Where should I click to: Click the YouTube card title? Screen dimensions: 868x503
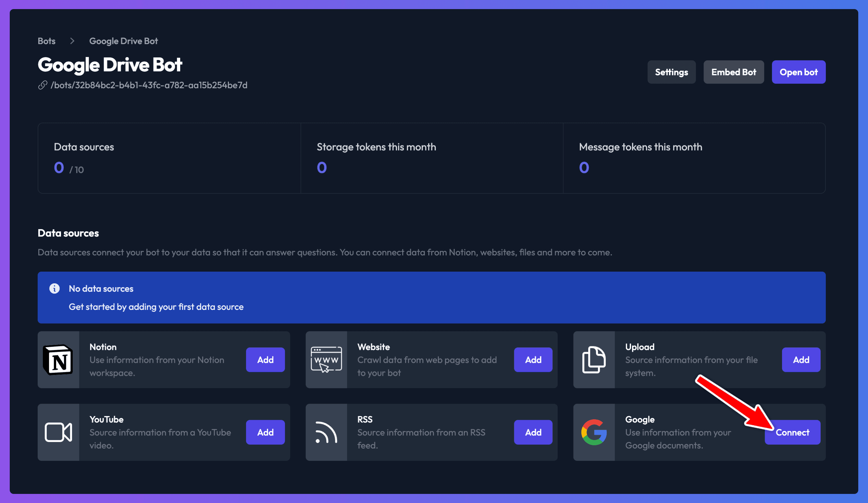(x=106, y=419)
